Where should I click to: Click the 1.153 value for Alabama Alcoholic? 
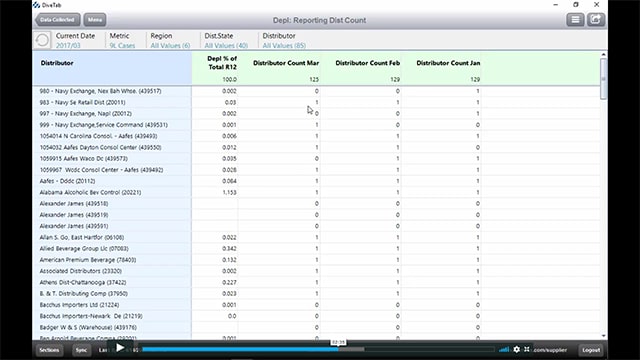point(229,192)
